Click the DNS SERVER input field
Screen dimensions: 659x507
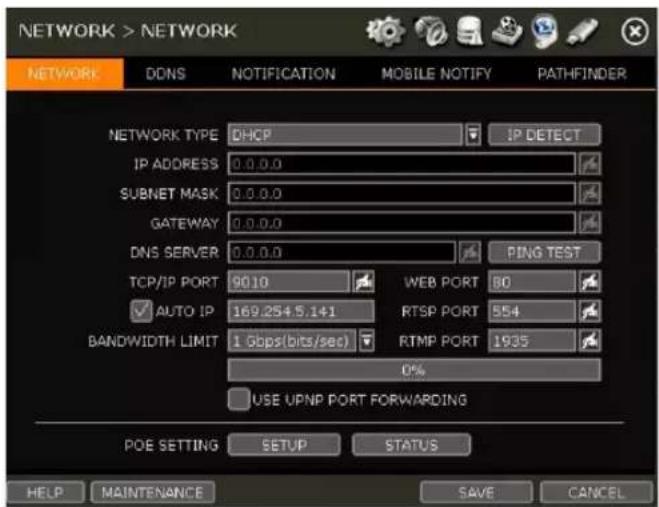[341, 252]
